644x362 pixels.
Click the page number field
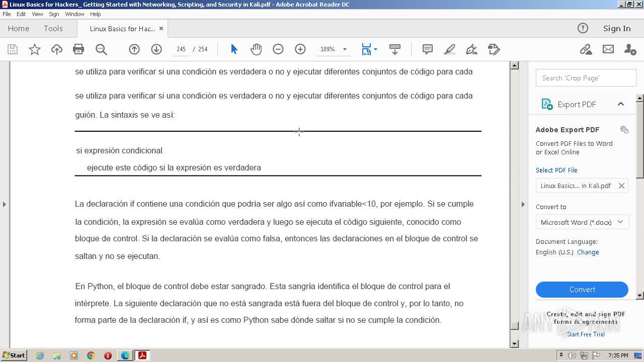(181, 49)
